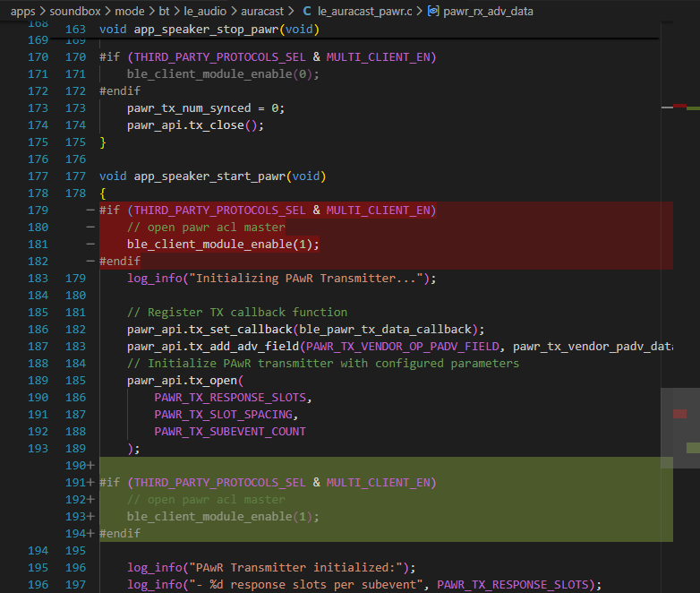Click the added-line plus marker at 193
Screen dimensions: 700x593
click(x=91, y=517)
